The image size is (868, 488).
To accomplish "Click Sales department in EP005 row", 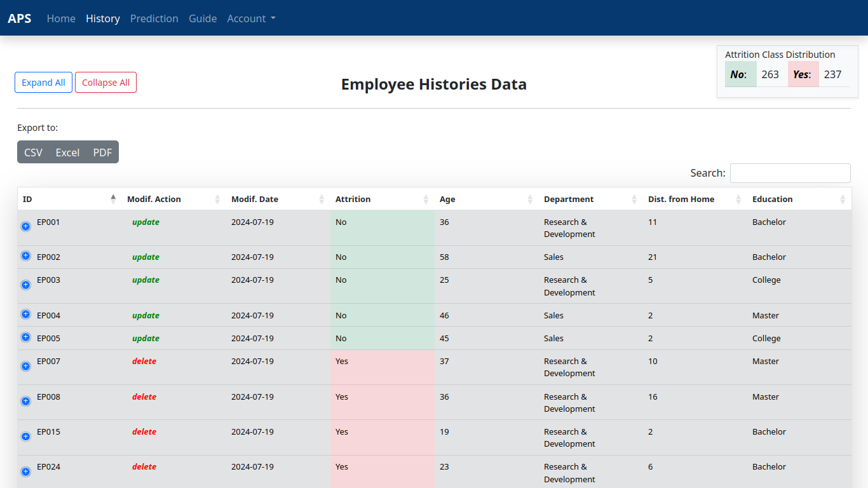I will (x=553, y=339).
